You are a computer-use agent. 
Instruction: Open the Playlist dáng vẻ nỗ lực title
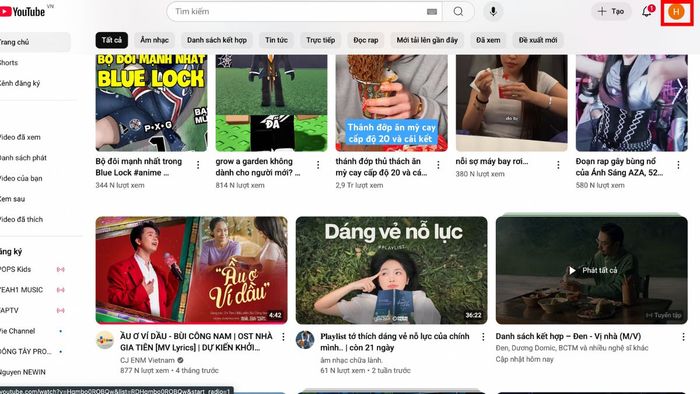395,342
